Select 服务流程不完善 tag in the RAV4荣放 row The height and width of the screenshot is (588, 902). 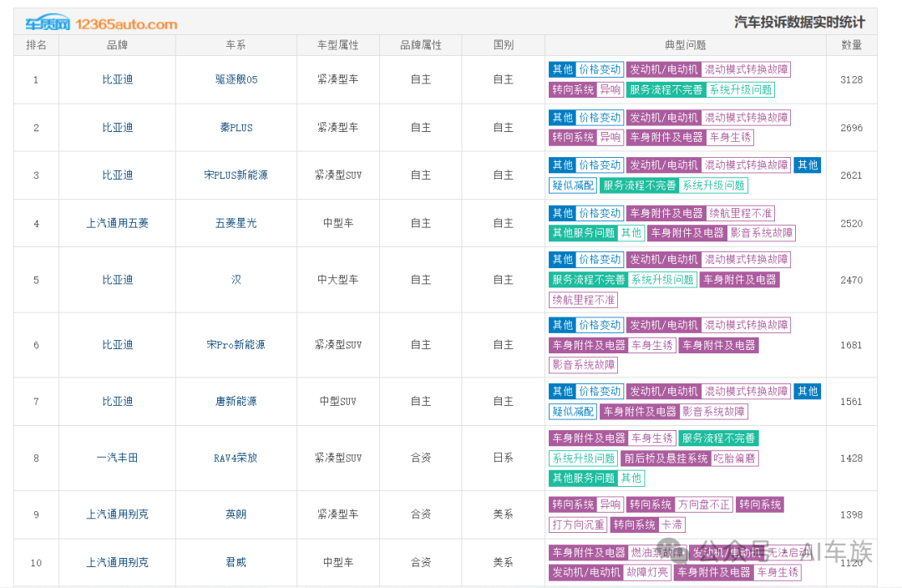[718, 438]
